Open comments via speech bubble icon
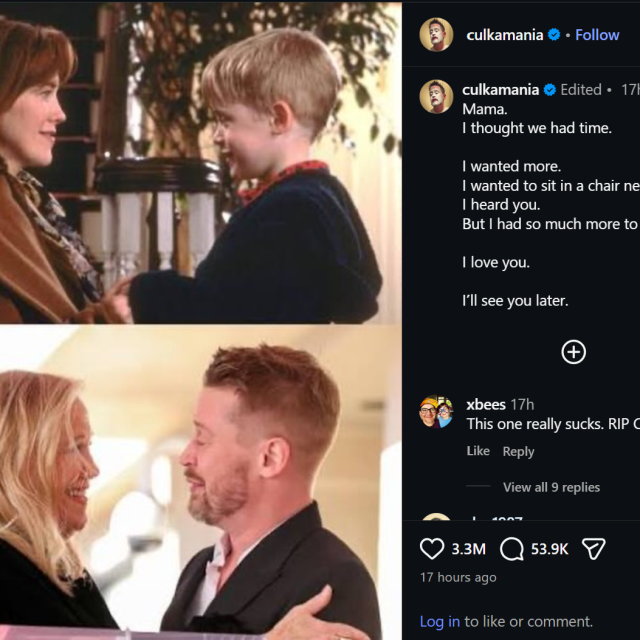The height and width of the screenshot is (640, 640). [x=512, y=549]
